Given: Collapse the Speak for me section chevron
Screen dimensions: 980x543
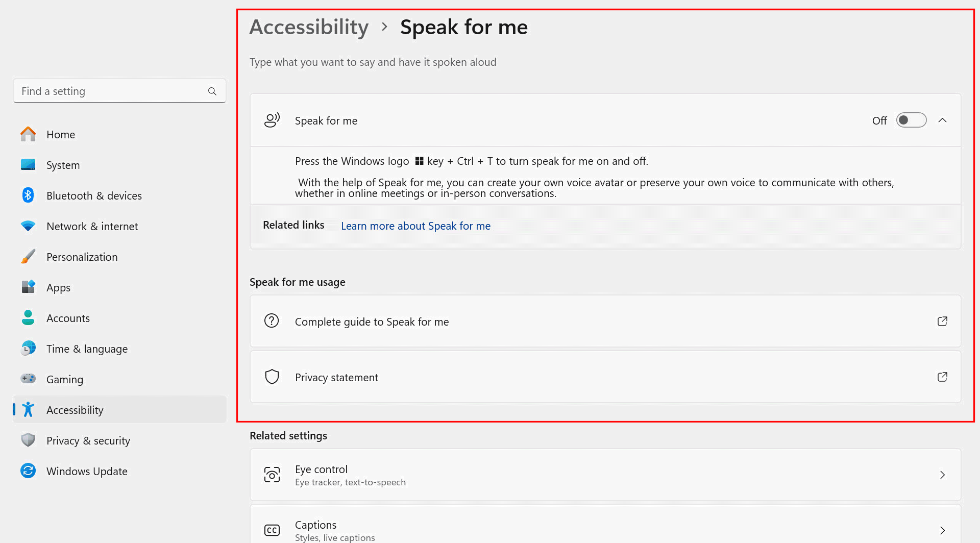Looking at the screenshot, I should coord(943,120).
